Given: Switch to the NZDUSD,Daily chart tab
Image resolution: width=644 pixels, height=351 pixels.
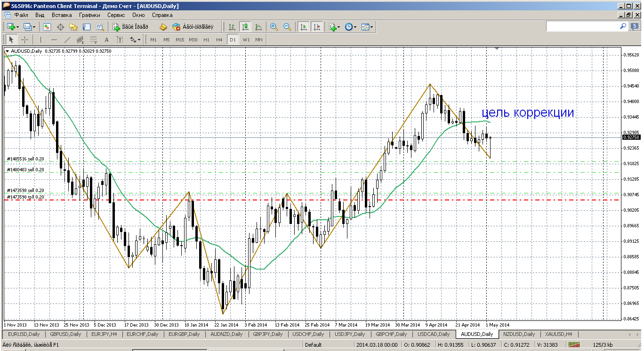Looking at the screenshot, I should point(519,334).
